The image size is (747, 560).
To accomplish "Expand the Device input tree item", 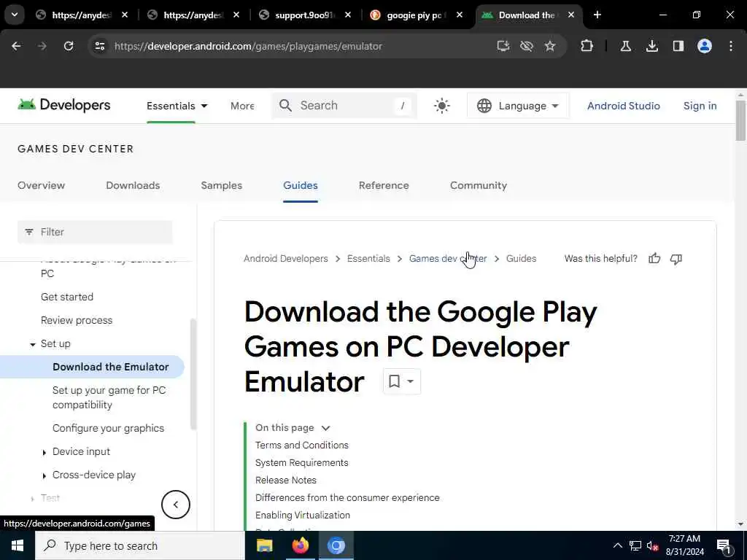I will click(44, 452).
